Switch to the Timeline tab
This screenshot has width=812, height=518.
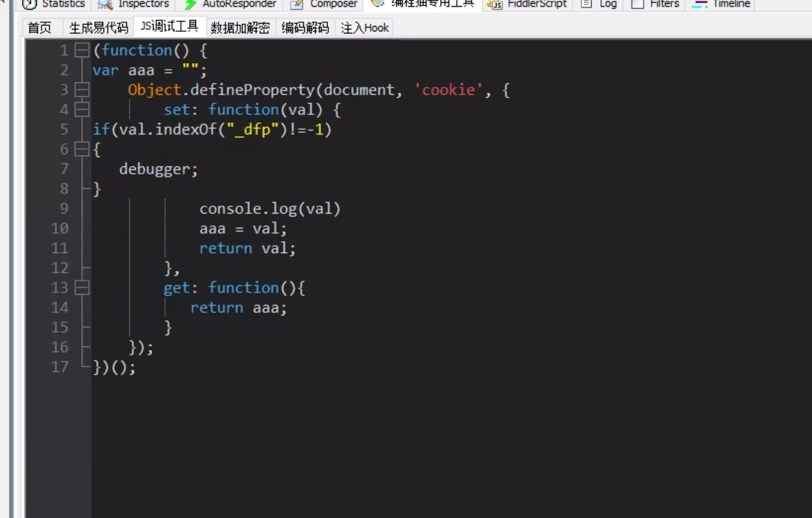pos(722,4)
